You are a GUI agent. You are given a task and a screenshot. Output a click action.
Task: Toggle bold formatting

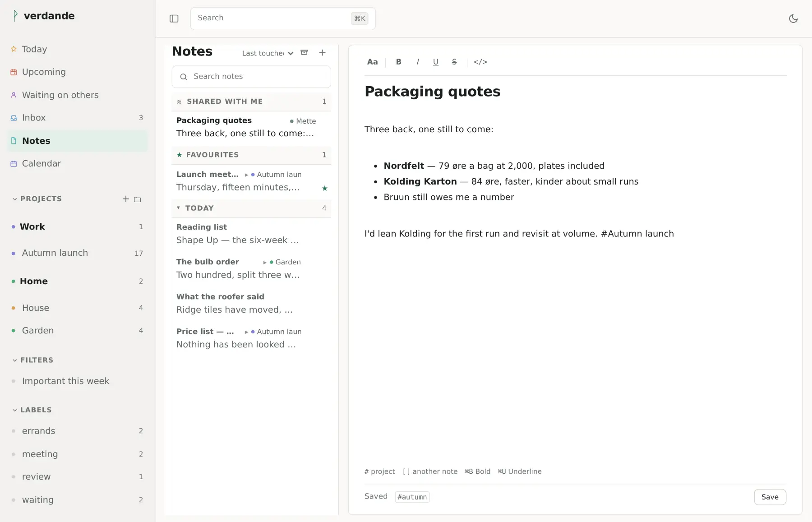[x=399, y=62]
